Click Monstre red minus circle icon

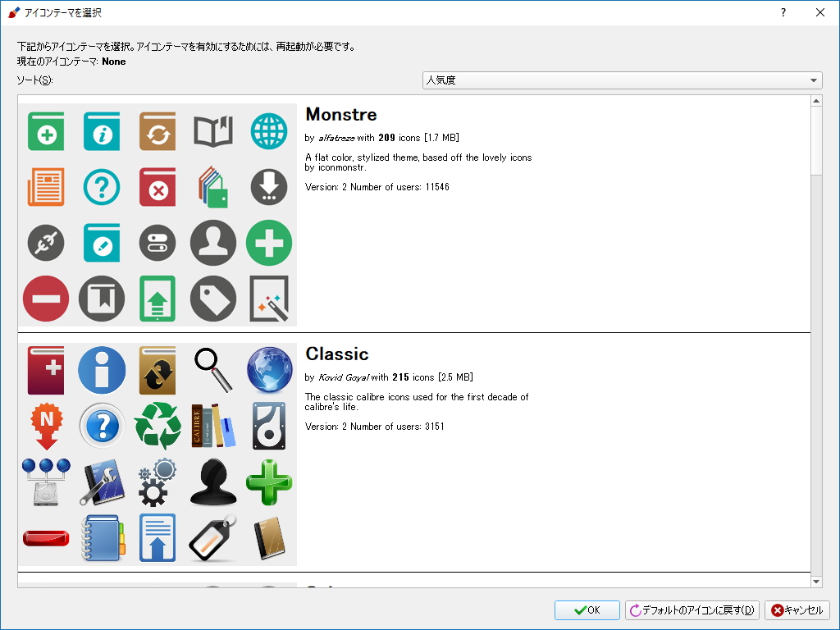pyautogui.click(x=46, y=299)
